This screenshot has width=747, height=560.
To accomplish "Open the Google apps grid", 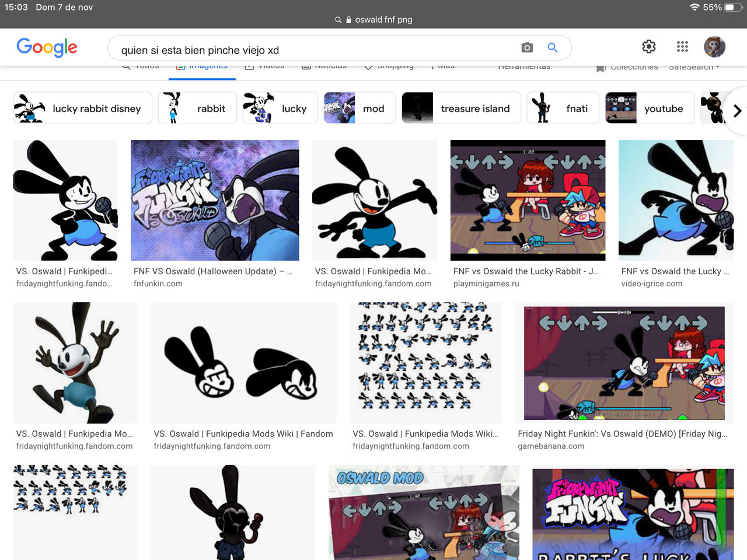I will pos(682,47).
